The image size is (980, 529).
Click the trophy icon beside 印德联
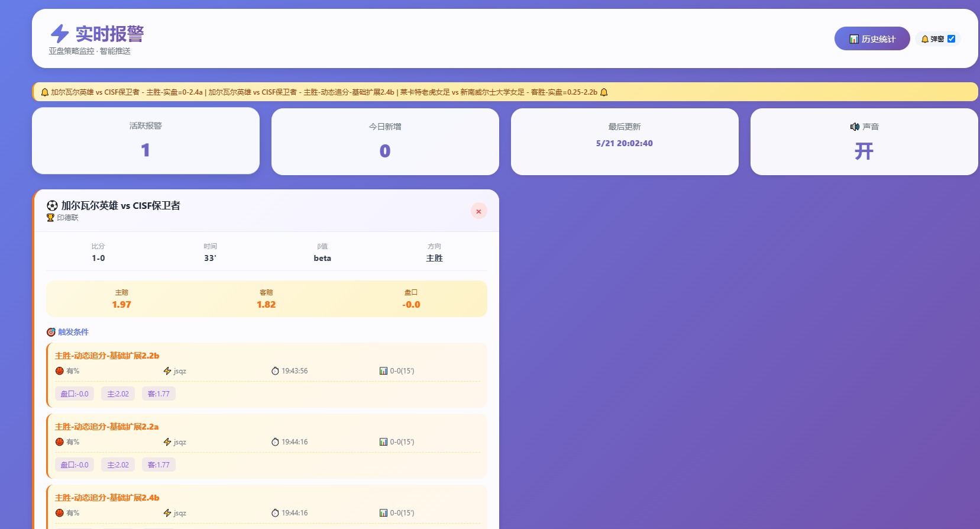[50, 218]
